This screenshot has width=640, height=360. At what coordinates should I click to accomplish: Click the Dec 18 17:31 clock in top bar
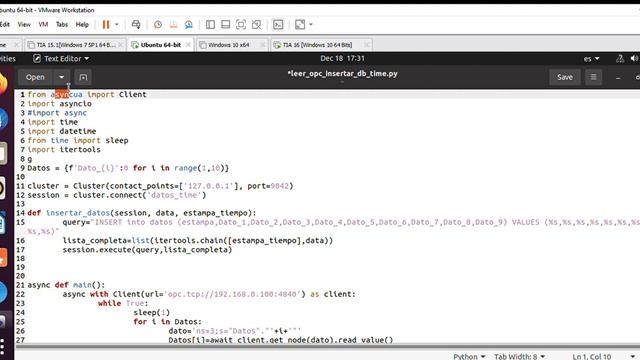point(342,58)
